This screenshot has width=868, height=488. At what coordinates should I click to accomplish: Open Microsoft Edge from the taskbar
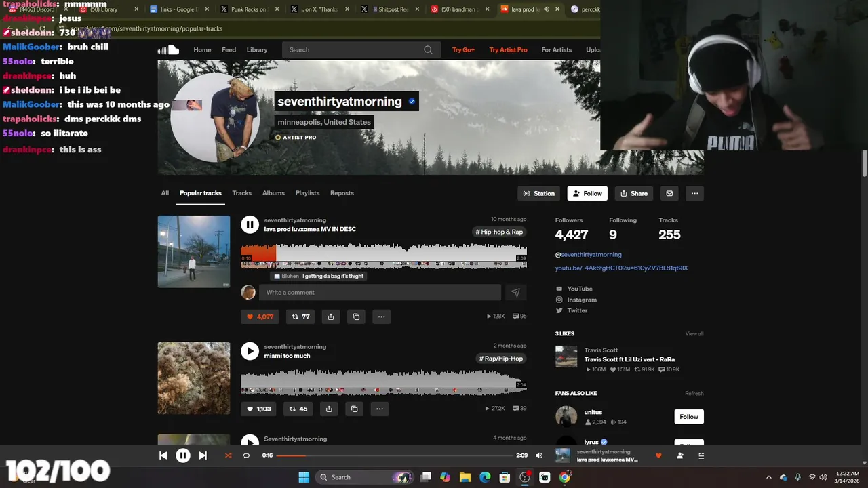(x=485, y=477)
